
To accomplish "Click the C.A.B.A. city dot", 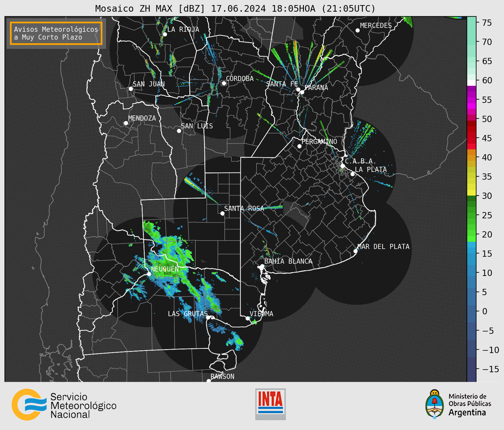I will pyautogui.click(x=343, y=166).
